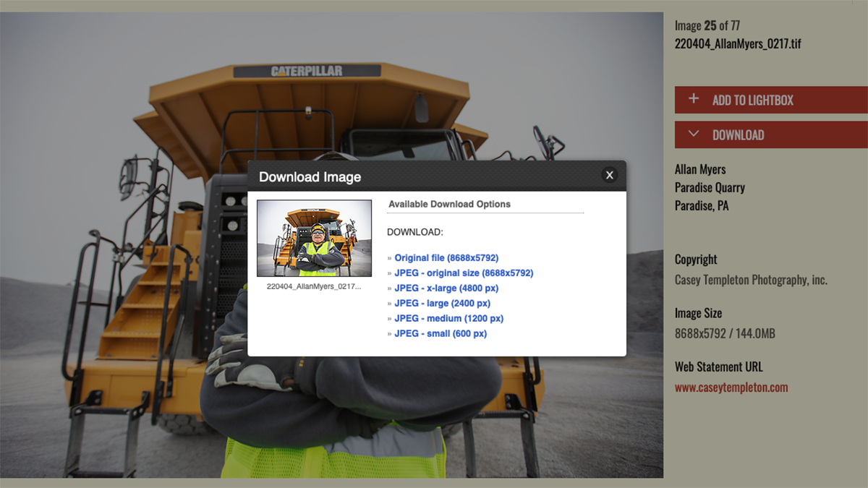The height and width of the screenshot is (488, 868).
Task: Click the 'Image Size' label in sidebar
Action: click(698, 314)
